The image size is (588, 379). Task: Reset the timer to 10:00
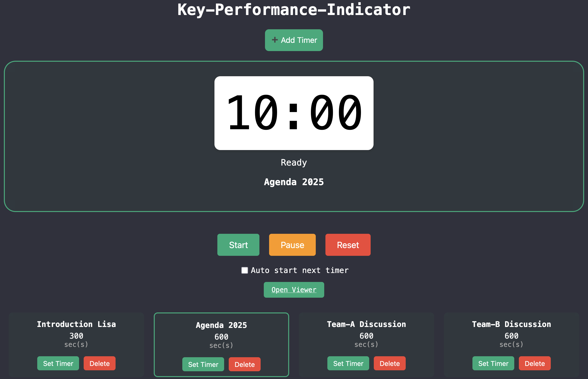tap(348, 245)
